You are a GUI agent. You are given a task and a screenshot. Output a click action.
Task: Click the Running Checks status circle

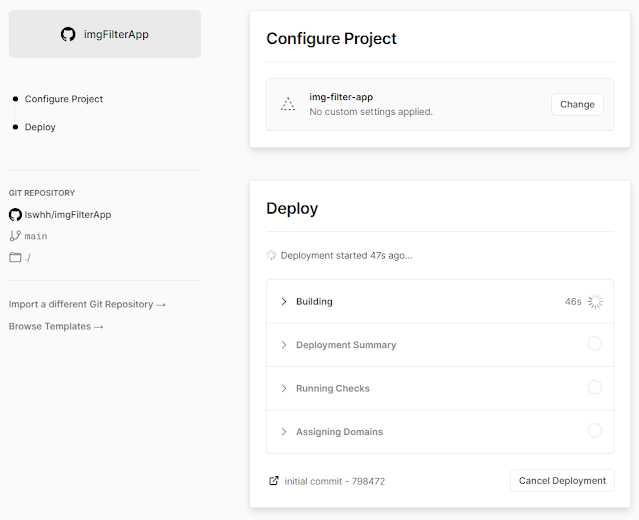[595, 387]
